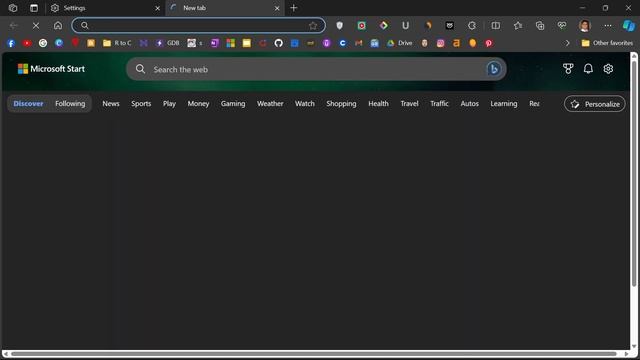This screenshot has width=640, height=360.
Task: Open Microsoft Start page settings gear
Action: point(608,69)
